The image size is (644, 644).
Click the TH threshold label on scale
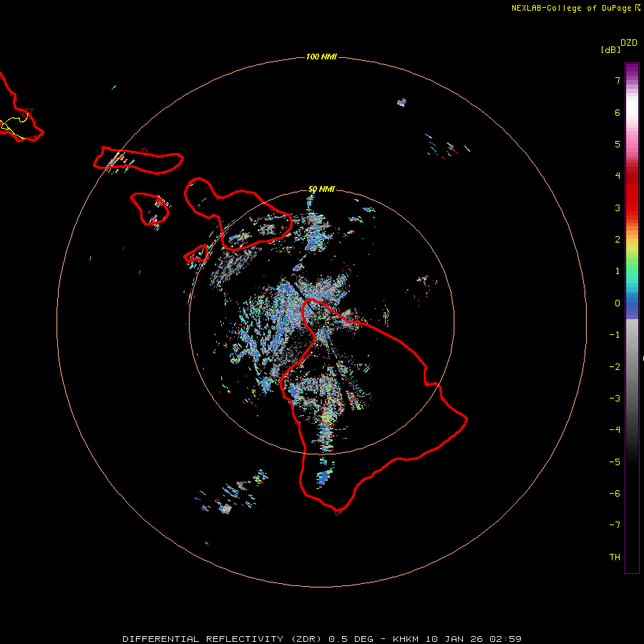[x=615, y=557]
